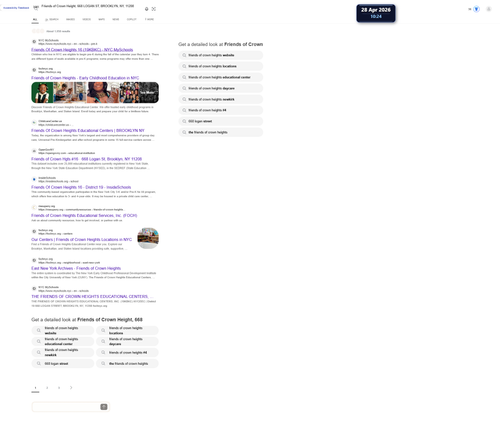Go to results page 3
Viewport: 500px width, 423px height.
pyautogui.click(x=59, y=388)
